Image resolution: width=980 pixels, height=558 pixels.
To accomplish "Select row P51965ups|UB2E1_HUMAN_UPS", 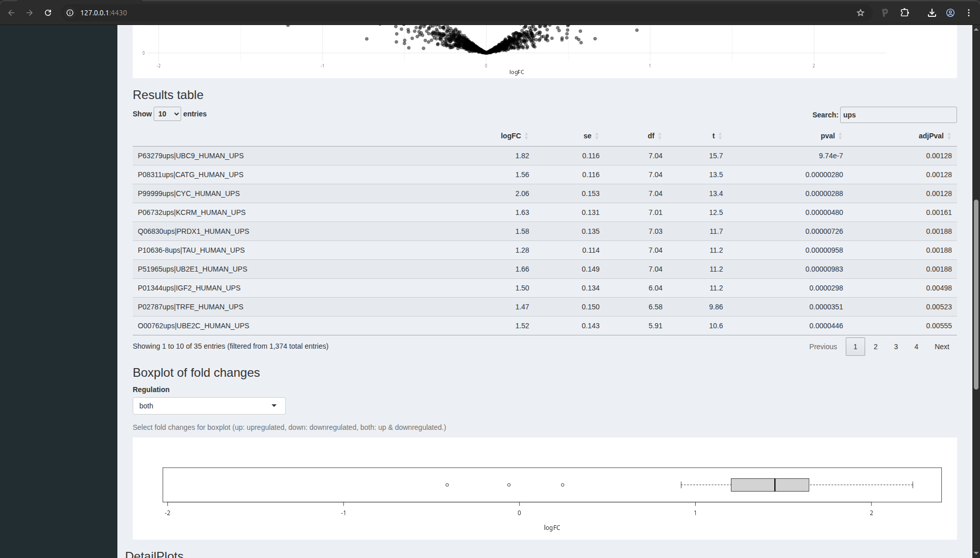I will tap(545, 269).
